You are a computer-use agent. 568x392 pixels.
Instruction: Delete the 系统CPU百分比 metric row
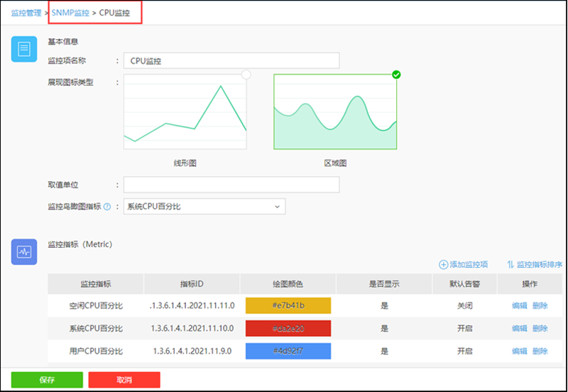(x=540, y=329)
